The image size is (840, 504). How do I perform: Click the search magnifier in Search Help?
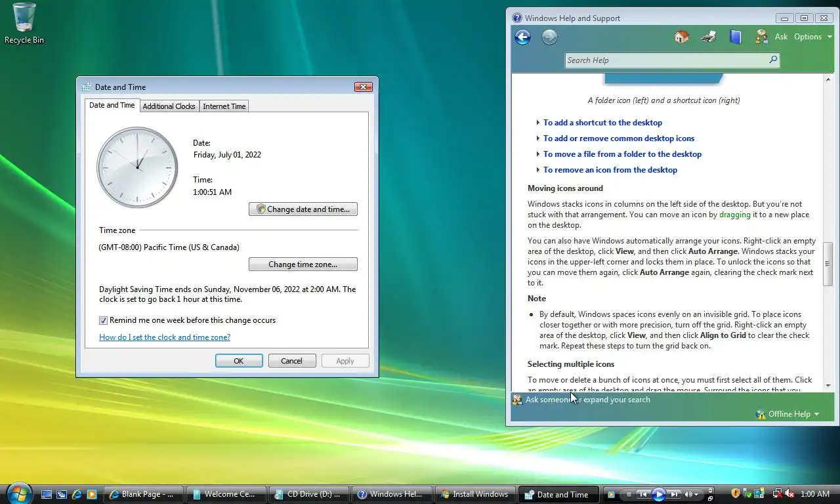coord(773,60)
